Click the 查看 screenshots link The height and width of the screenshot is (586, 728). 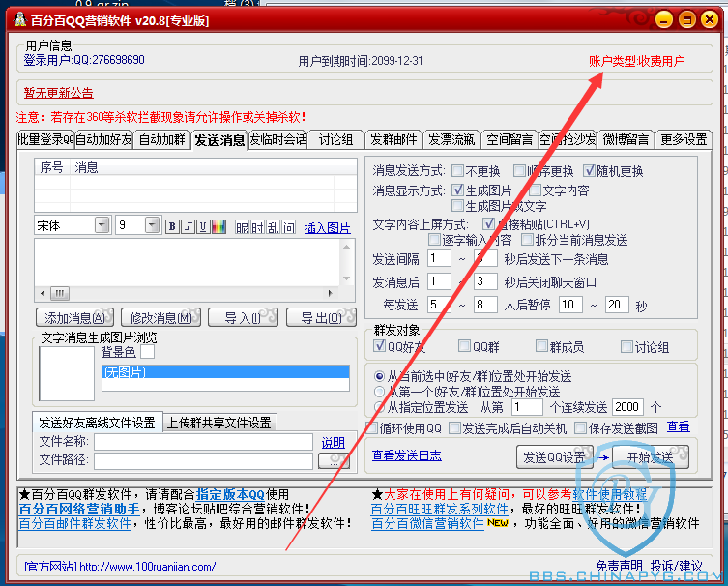(x=678, y=426)
